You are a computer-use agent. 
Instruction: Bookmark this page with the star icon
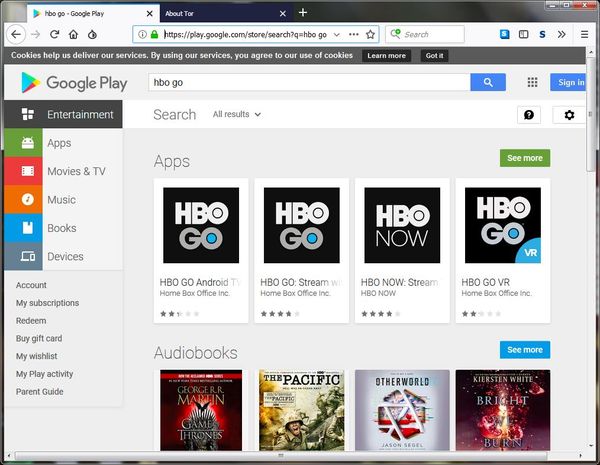coord(370,34)
